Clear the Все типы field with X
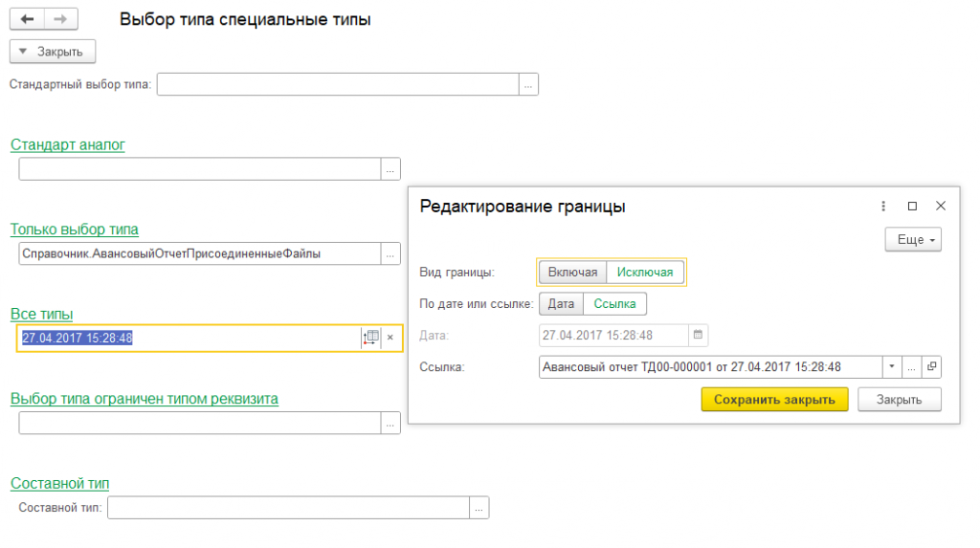This screenshot has width=980, height=548. point(390,338)
